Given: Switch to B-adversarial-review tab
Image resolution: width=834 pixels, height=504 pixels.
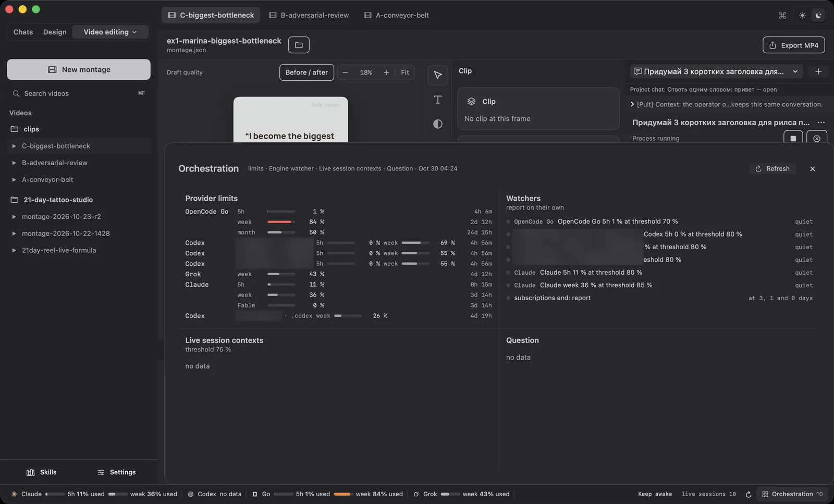Looking at the screenshot, I should (309, 15).
